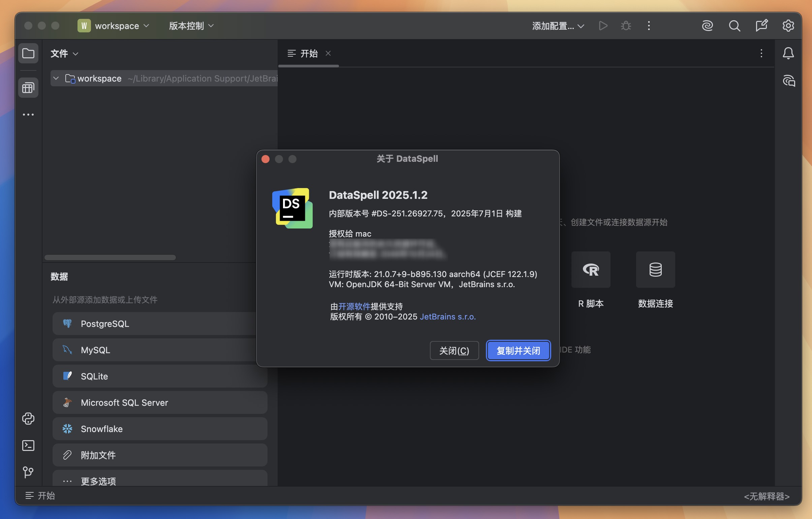Click the 从外部源添加数据或上传文件 hint text
812x519 pixels.
tap(105, 300)
